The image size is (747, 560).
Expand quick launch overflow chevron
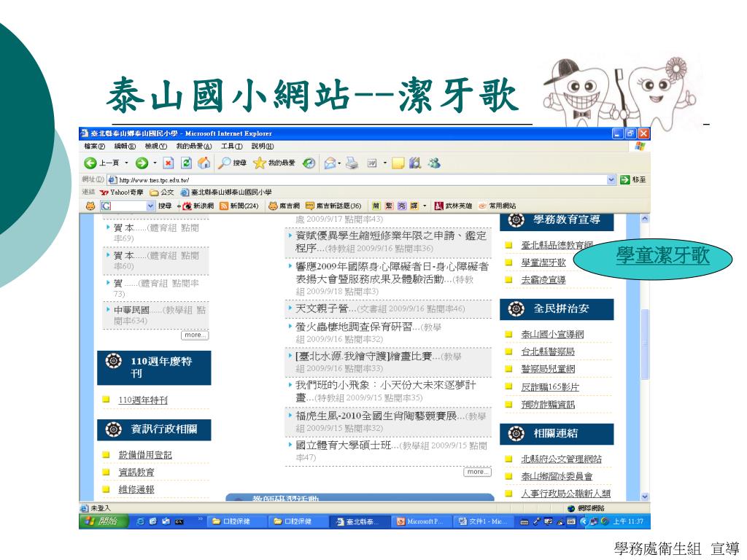click(200, 518)
